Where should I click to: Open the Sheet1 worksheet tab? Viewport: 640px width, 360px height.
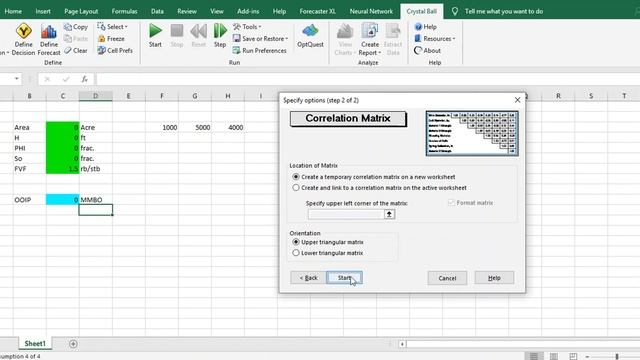tap(35, 344)
